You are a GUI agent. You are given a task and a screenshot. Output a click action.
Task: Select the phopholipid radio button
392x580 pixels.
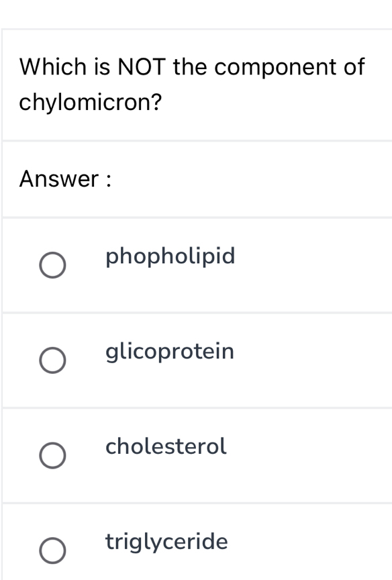pos(52,265)
